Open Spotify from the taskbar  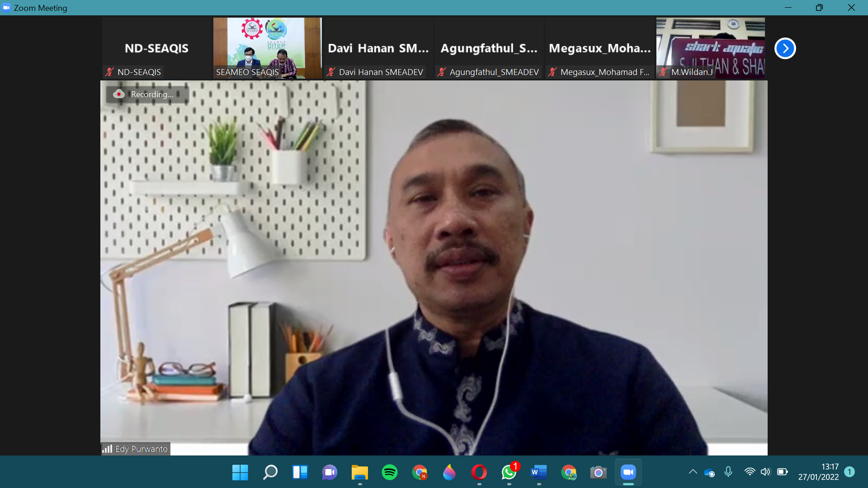pyautogui.click(x=389, y=473)
